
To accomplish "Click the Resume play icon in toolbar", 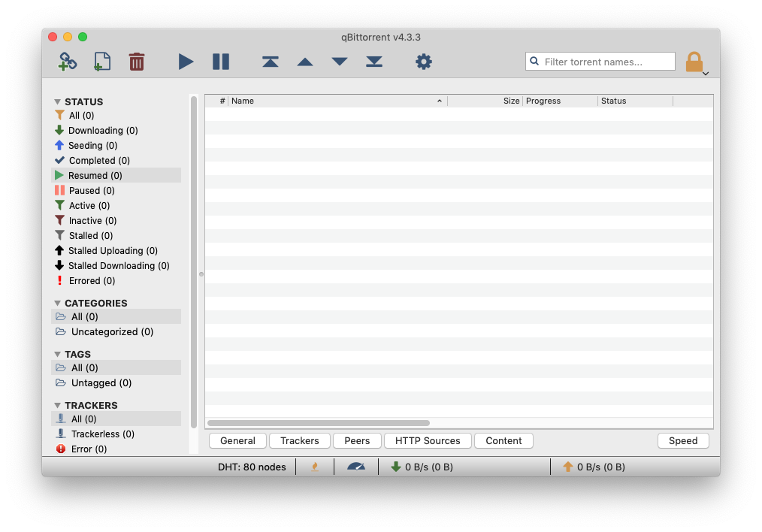I will pyautogui.click(x=186, y=62).
